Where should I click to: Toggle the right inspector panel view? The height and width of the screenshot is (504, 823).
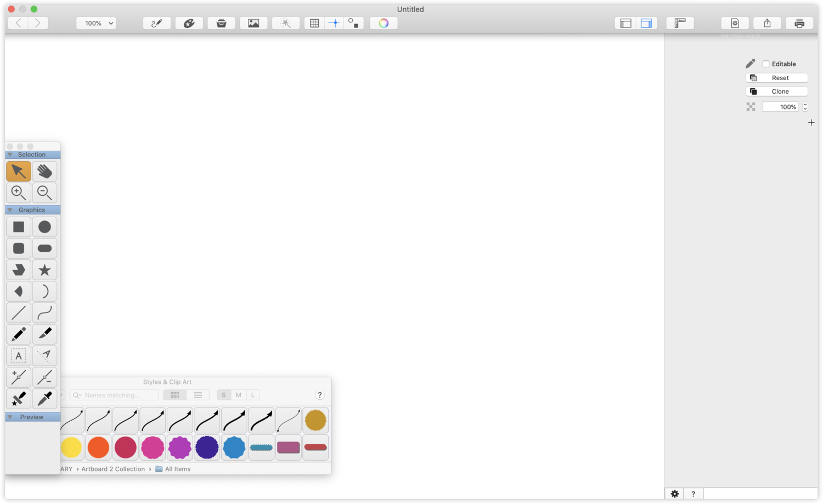(x=646, y=23)
